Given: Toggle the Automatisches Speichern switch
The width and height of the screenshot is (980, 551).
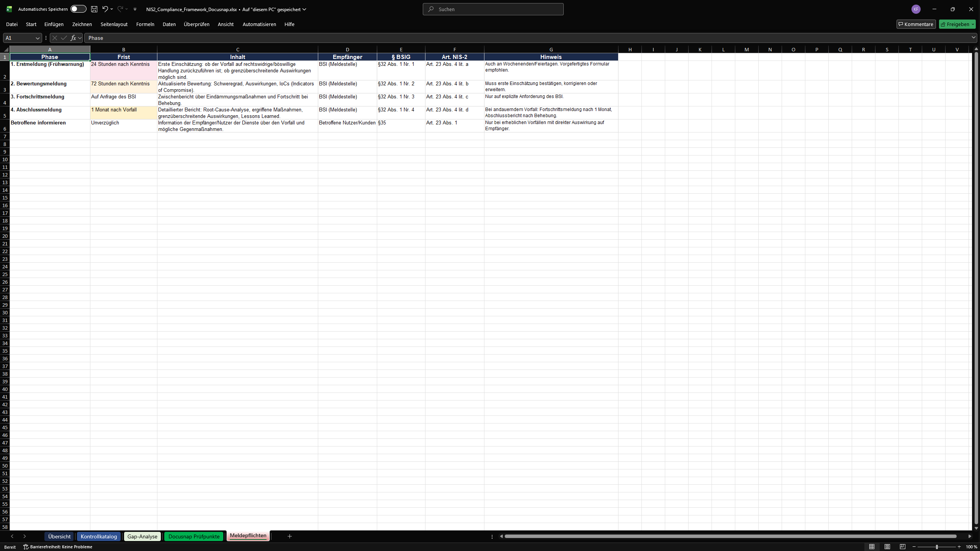Looking at the screenshot, I should (x=78, y=9).
